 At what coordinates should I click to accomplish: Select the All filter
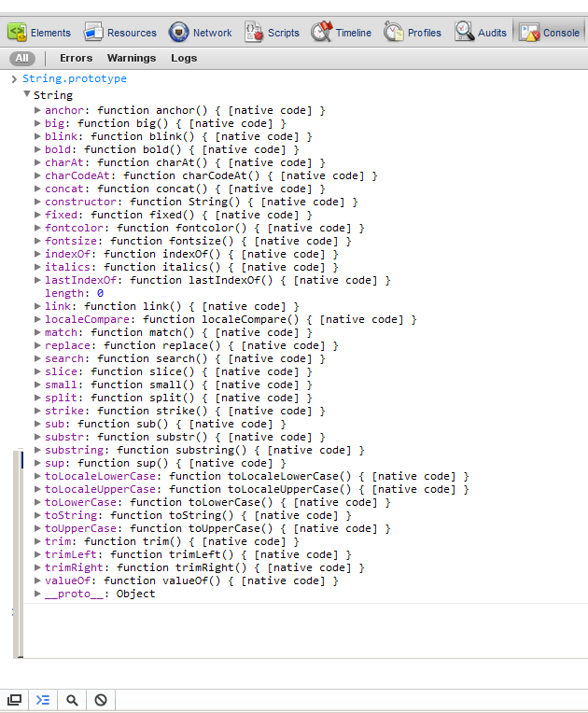pos(21,58)
